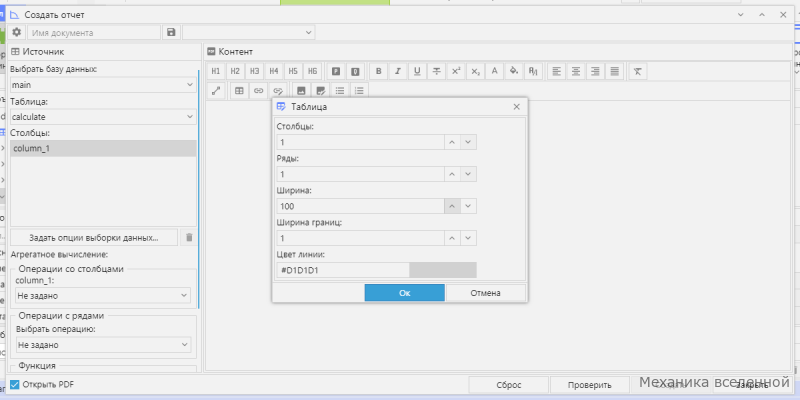The height and width of the screenshot is (400, 800).
Task: Apply H5 heading style
Action: pyautogui.click(x=293, y=71)
